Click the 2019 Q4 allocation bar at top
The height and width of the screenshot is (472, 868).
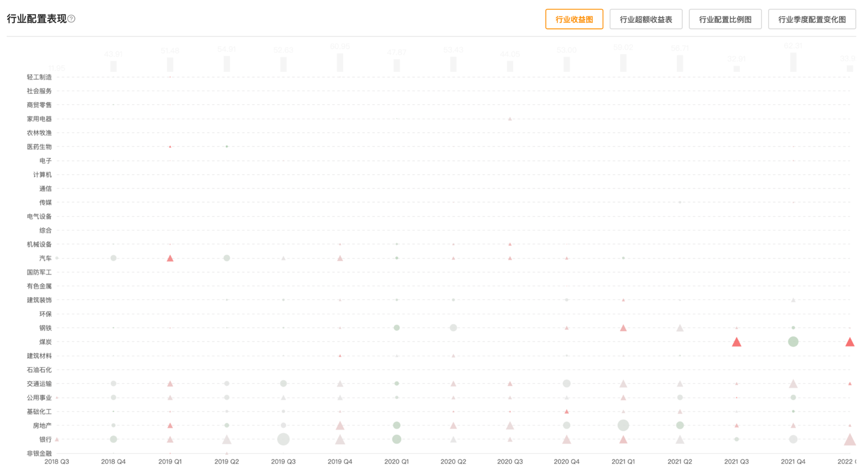coord(340,62)
